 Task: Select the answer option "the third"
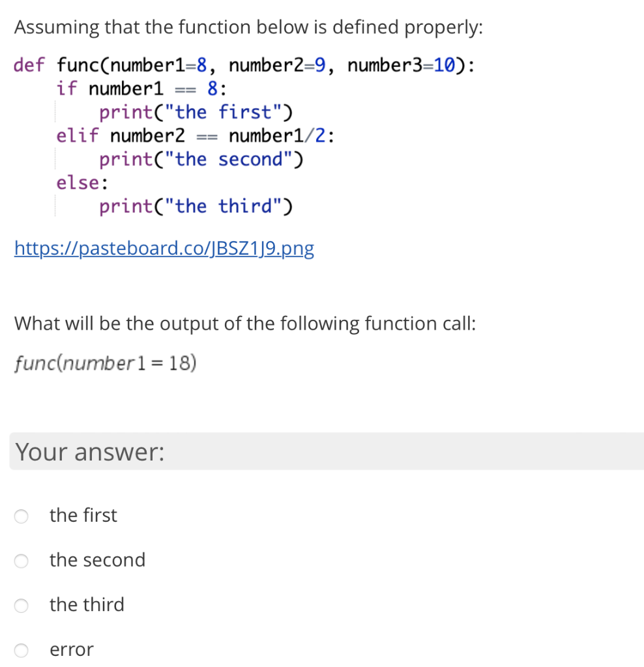[87, 604]
